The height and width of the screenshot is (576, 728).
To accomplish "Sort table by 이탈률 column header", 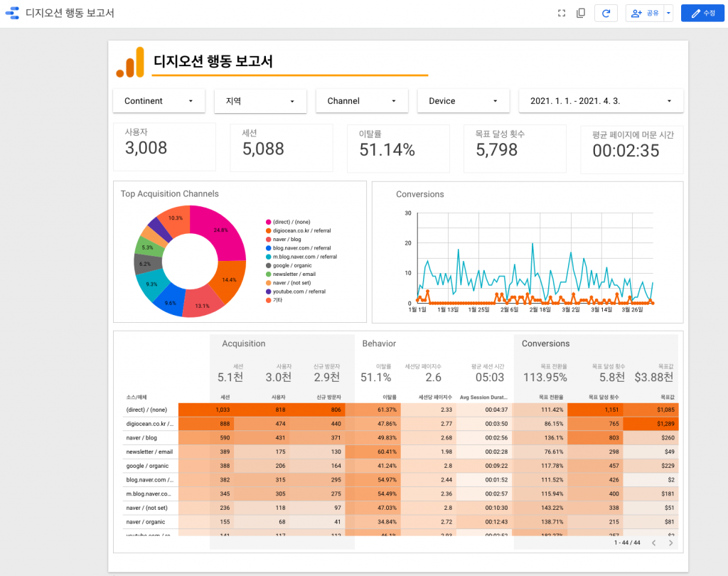I will (x=389, y=398).
